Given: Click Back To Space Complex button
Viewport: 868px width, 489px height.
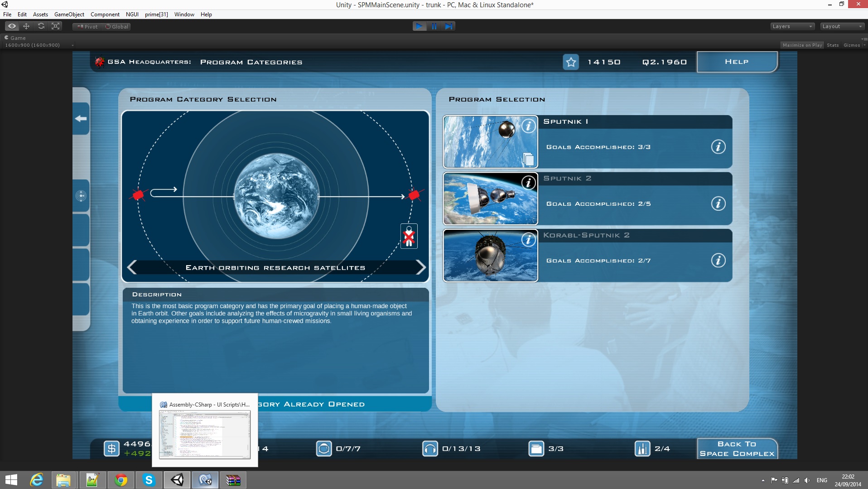Looking at the screenshot, I should (737, 449).
